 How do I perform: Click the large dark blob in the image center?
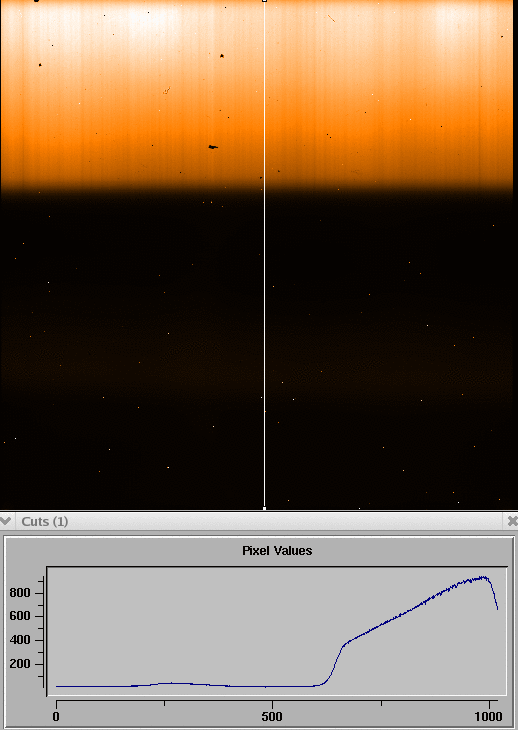tap(213, 147)
